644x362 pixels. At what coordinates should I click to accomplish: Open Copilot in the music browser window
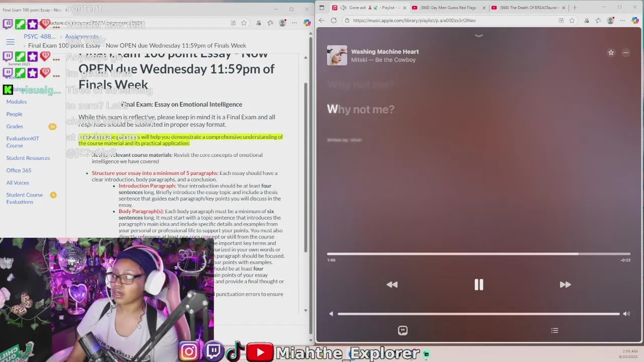(635, 21)
